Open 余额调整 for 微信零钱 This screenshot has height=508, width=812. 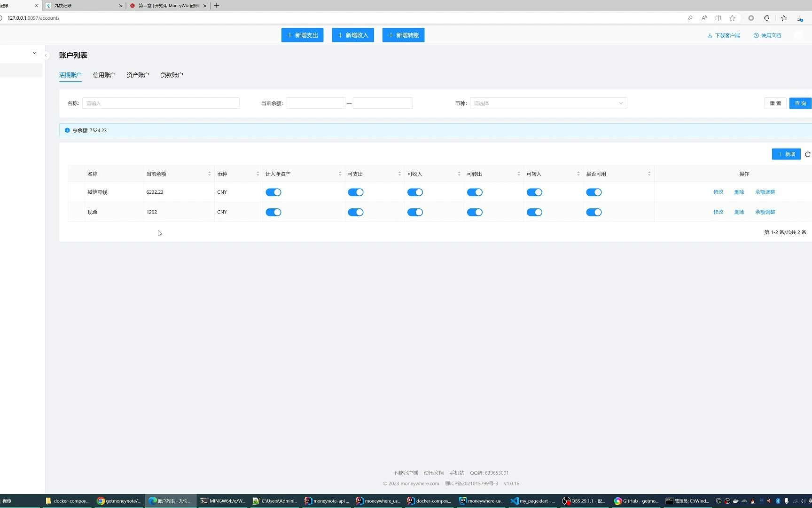[x=765, y=192]
